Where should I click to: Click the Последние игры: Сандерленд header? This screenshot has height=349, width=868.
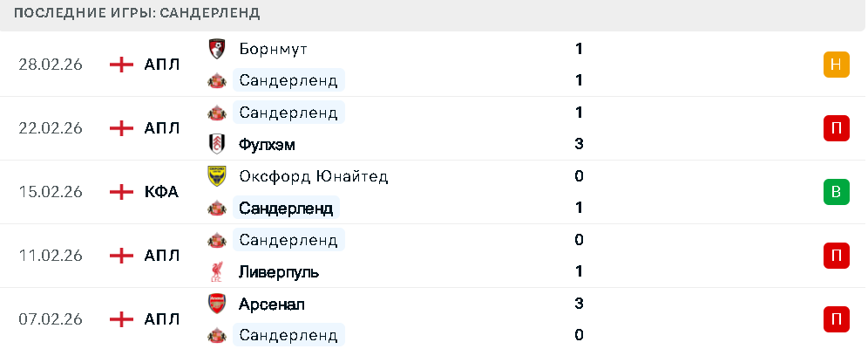pos(138,14)
